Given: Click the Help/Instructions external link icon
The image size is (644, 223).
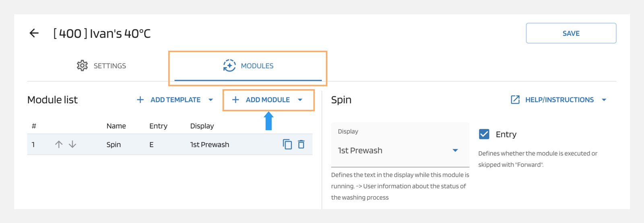Looking at the screenshot, I should click(x=515, y=100).
